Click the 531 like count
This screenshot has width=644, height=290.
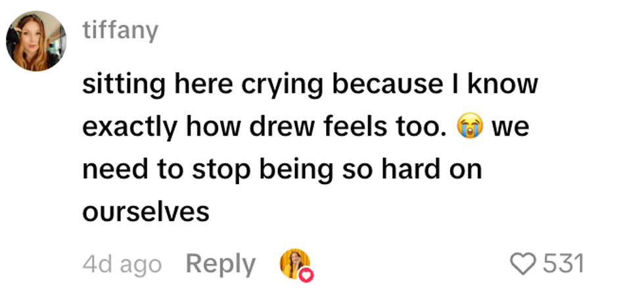tap(564, 264)
